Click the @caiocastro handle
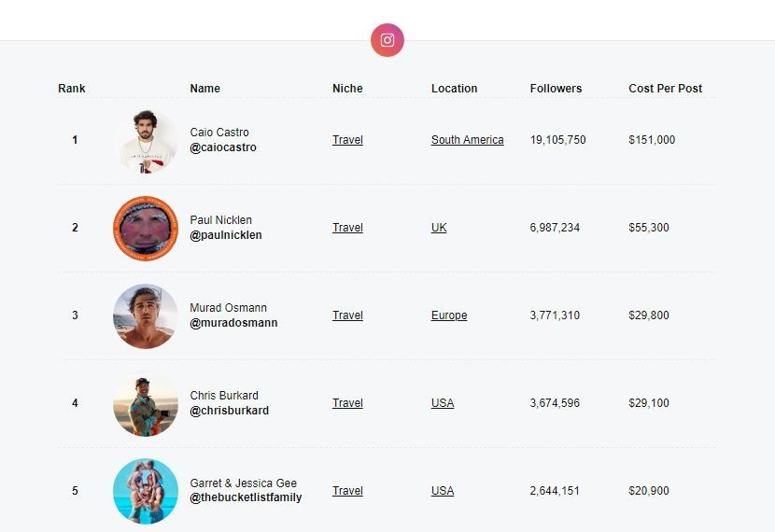775x532 pixels. [x=223, y=147]
